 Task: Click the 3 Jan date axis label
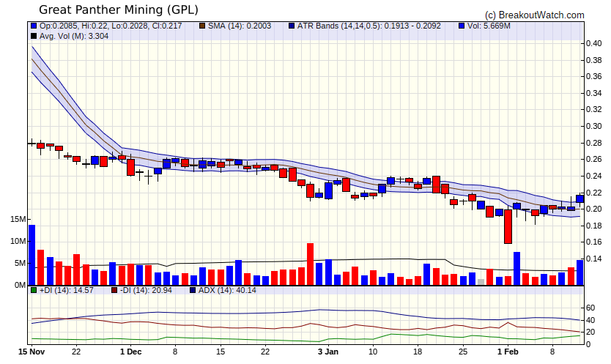pos(328,352)
